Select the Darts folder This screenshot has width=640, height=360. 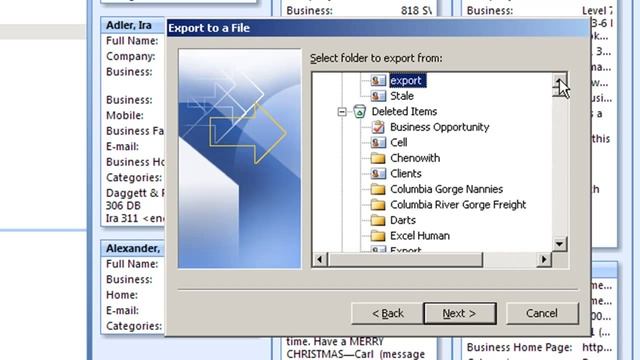(x=403, y=220)
